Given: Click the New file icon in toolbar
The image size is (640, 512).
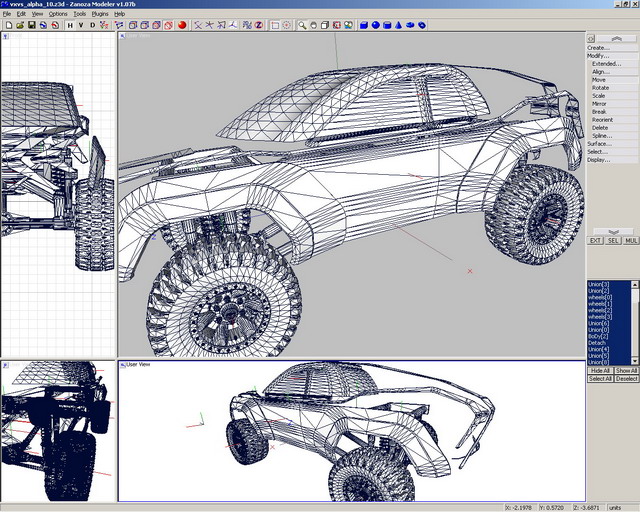Looking at the screenshot, I should point(7,25).
